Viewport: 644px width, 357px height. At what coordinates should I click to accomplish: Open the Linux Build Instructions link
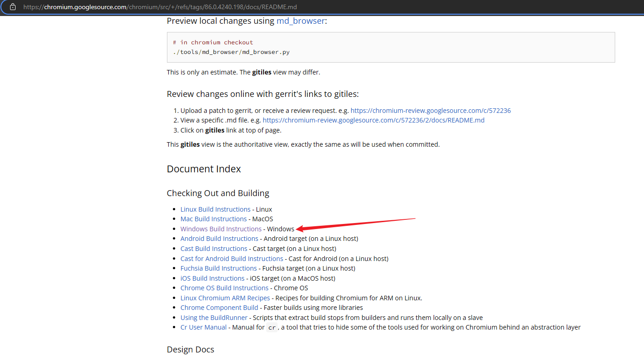pyautogui.click(x=215, y=209)
